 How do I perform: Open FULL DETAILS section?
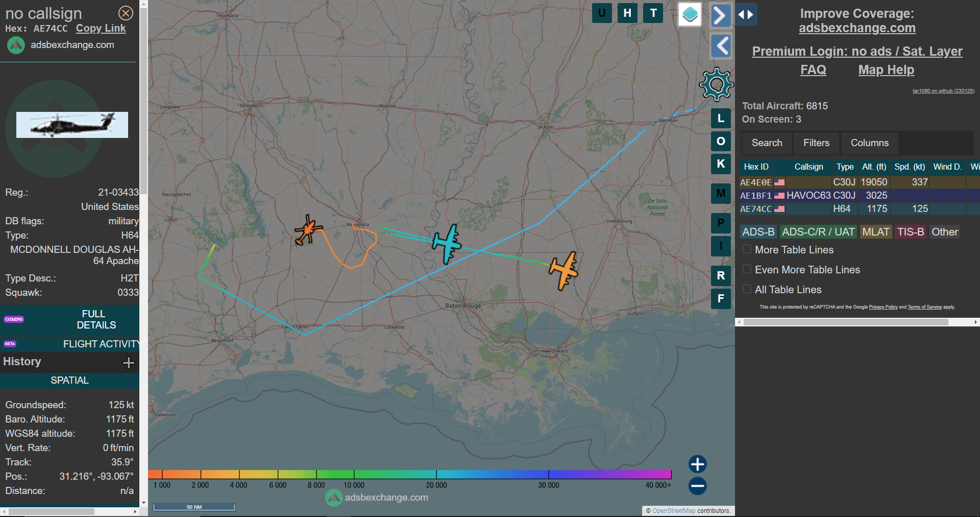[69, 319]
